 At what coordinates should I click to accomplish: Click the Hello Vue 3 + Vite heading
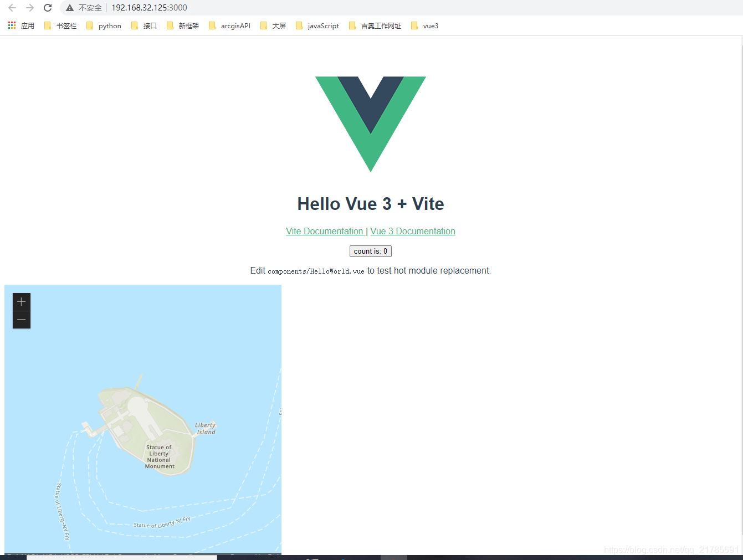click(371, 204)
